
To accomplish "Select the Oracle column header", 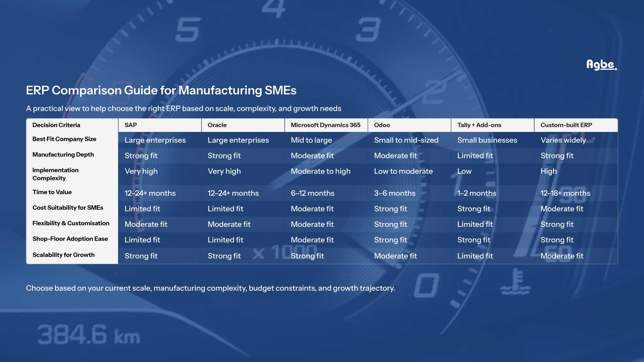I will (217, 125).
